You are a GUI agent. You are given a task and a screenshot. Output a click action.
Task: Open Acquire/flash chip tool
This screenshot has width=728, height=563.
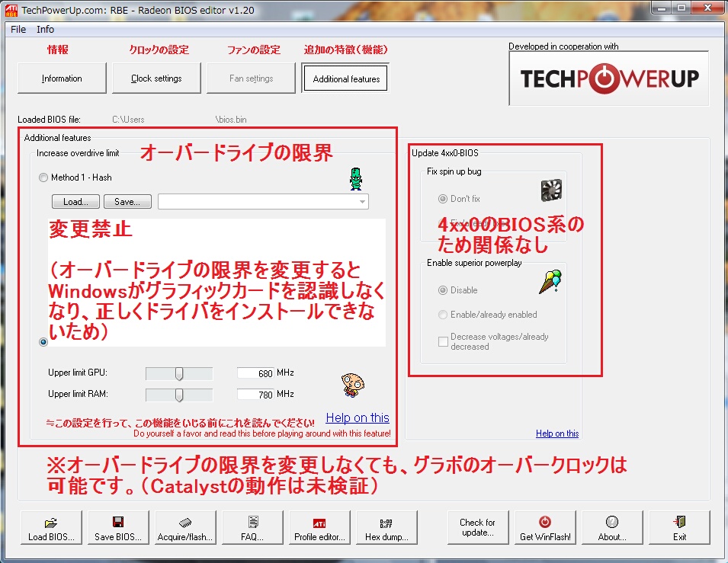185,527
